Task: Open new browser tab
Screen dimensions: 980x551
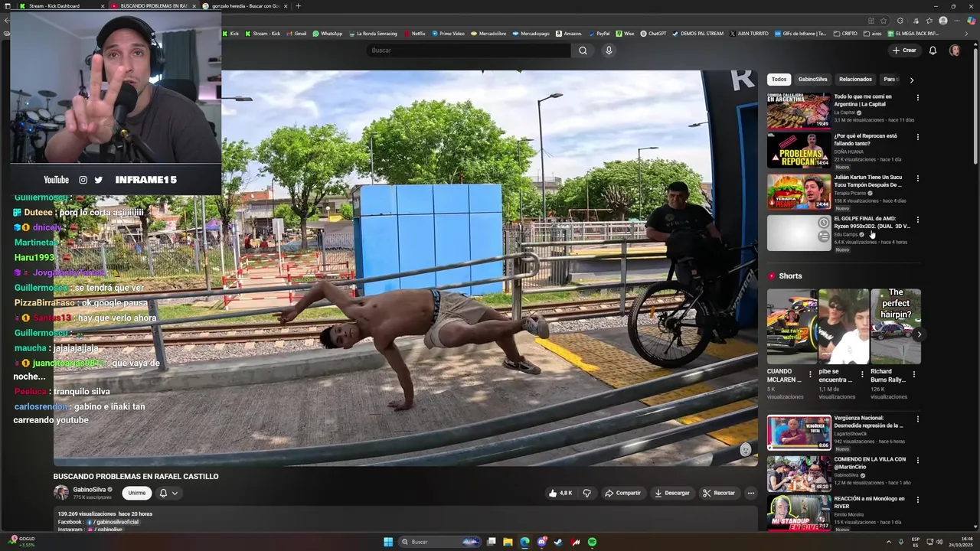Action: [x=298, y=6]
